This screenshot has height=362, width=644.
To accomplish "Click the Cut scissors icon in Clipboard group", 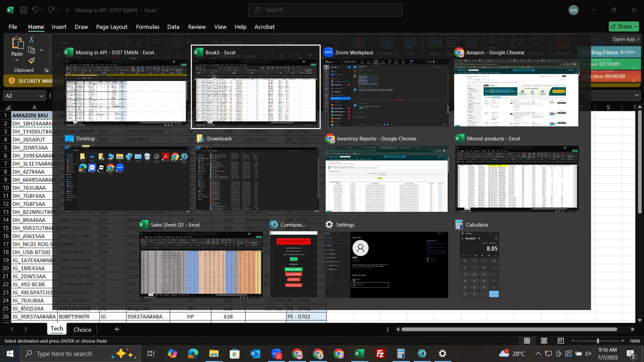I will point(32,40).
